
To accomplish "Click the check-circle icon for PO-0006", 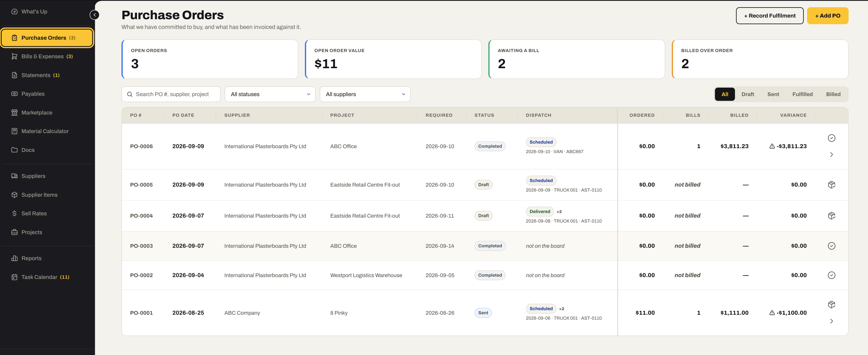I will pos(831,138).
